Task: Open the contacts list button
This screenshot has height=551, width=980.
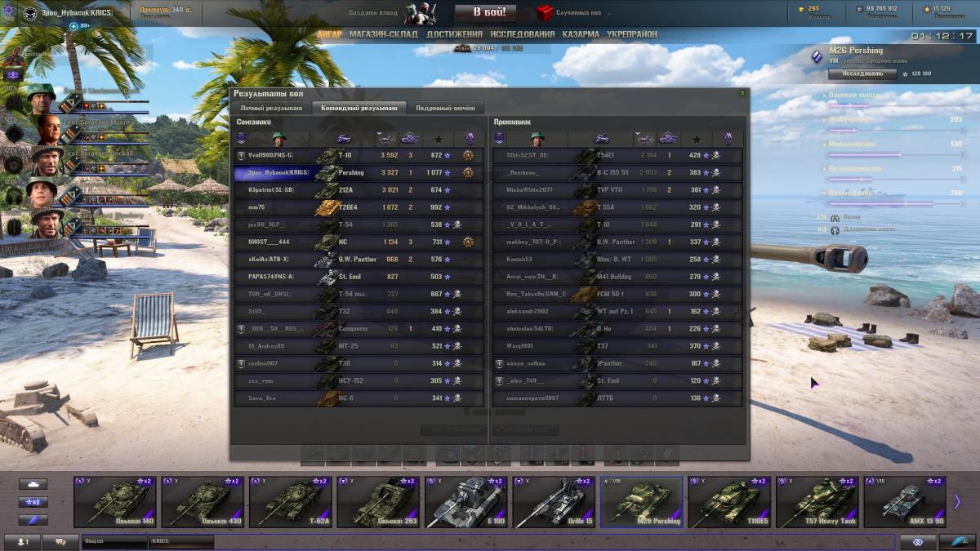Action: [23, 541]
